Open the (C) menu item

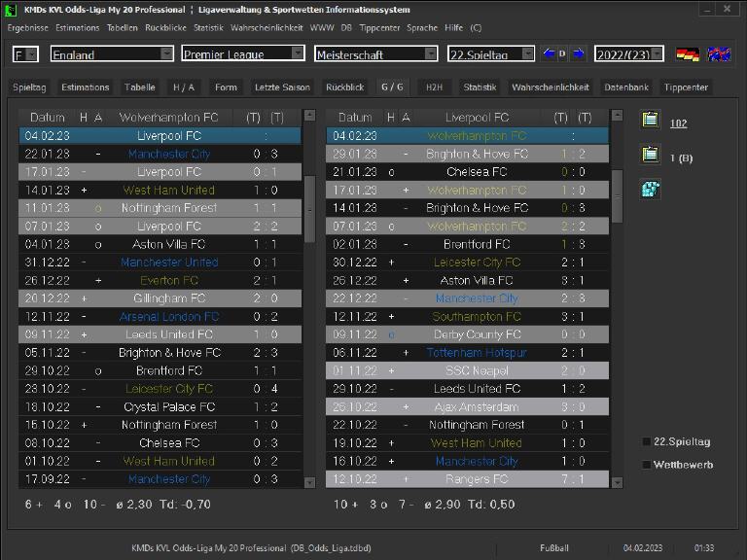click(x=476, y=27)
